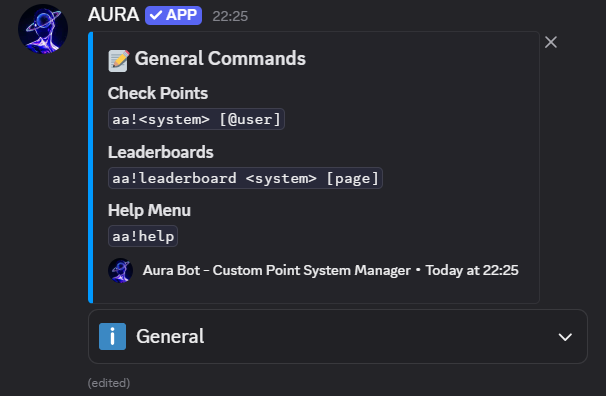The image size is (606, 396).
Task: Click the small Aura Bot footer avatar
Action: pyautogui.click(x=121, y=270)
